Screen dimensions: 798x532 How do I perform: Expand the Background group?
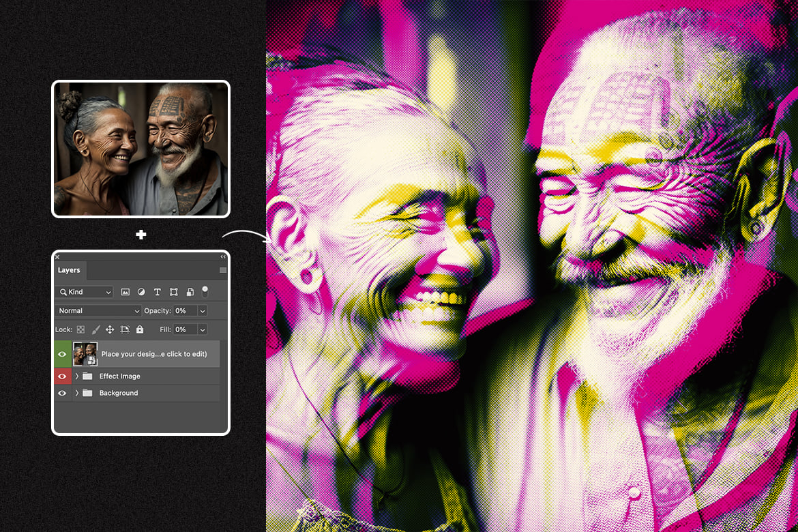(77, 393)
